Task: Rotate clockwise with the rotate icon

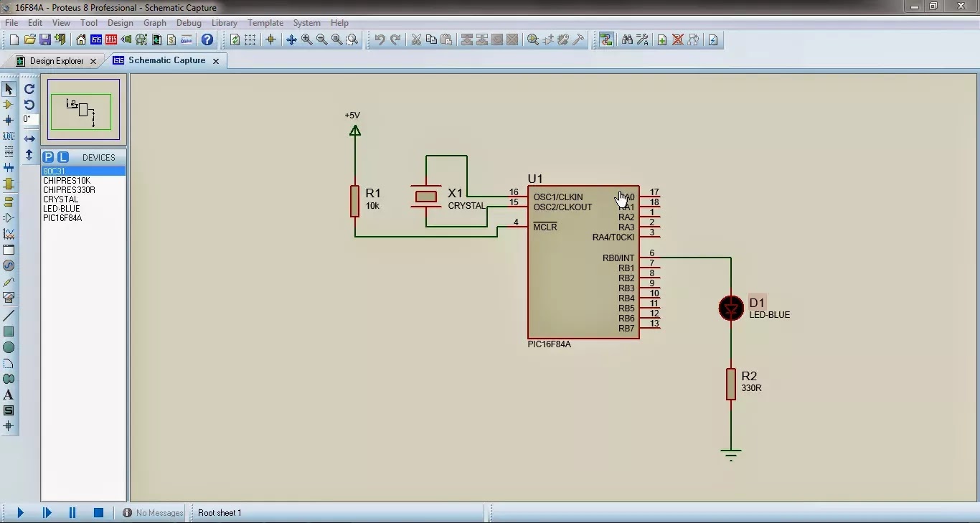Action: (29, 89)
